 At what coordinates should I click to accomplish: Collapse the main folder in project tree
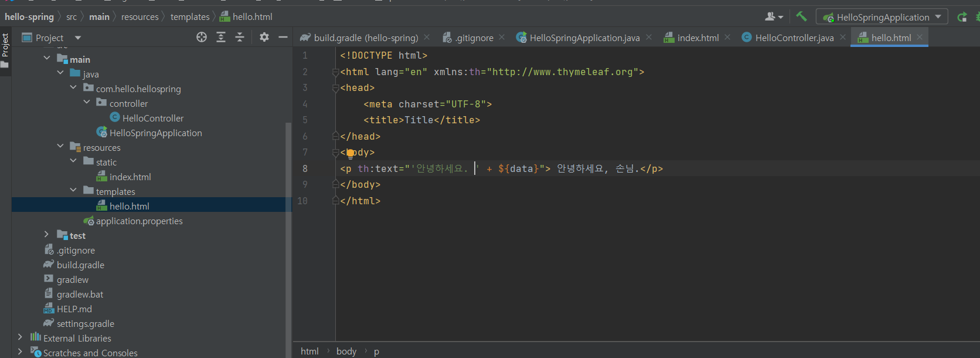click(x=47, y=58)
